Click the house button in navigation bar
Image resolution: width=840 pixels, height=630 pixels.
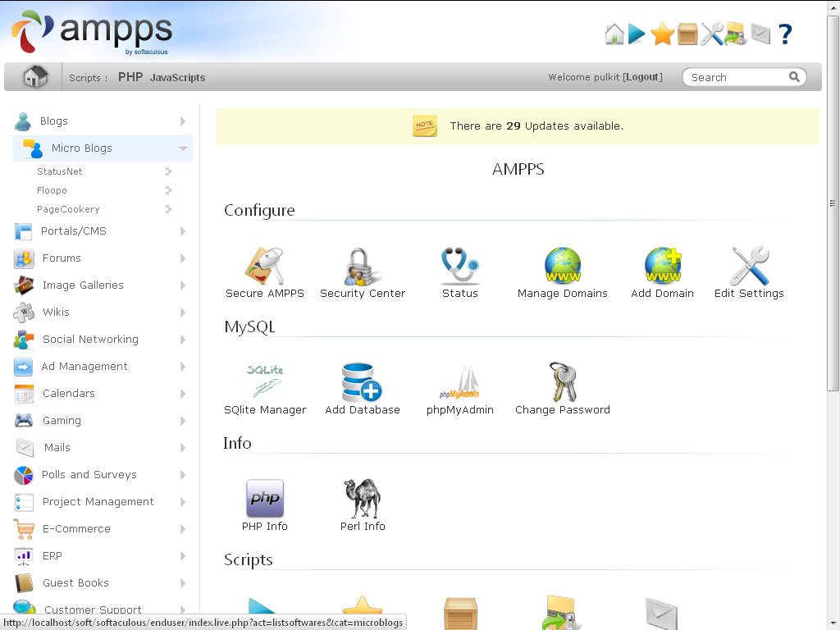[35, 76]
